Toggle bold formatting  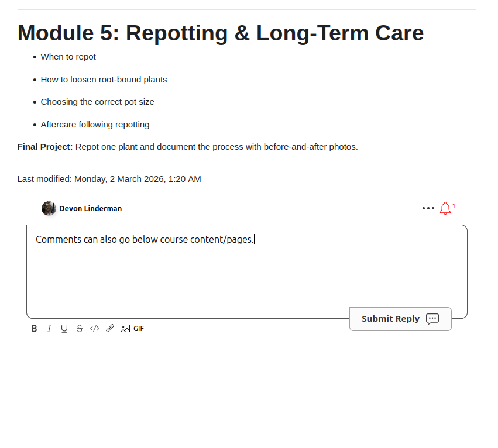click(x=34, y=328)
